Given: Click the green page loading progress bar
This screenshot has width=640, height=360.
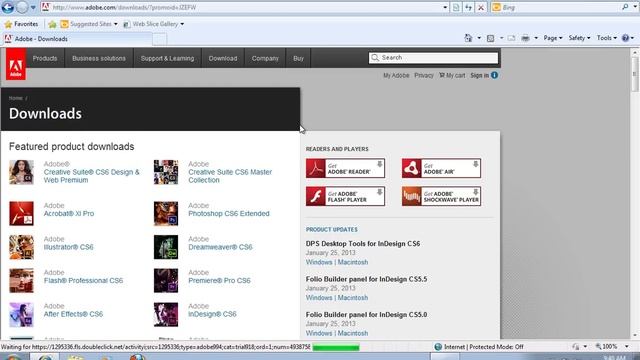Looking at the screenshot, I should 336,347.
